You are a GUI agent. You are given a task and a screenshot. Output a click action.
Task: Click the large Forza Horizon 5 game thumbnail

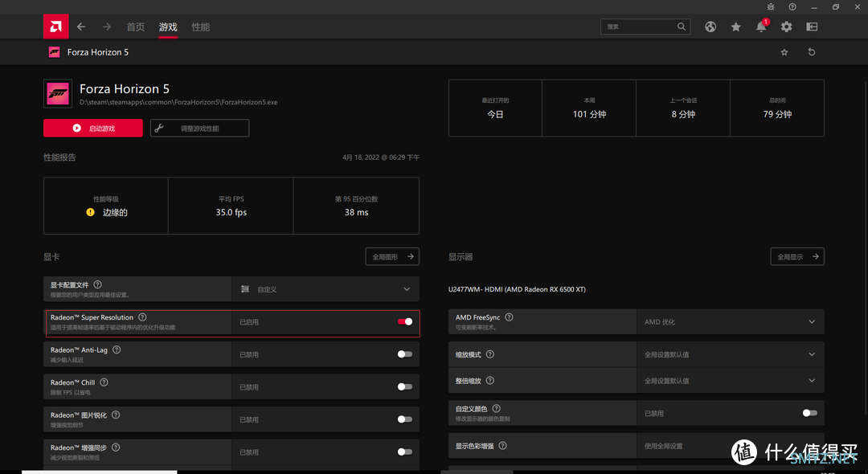tap(58, 94)
